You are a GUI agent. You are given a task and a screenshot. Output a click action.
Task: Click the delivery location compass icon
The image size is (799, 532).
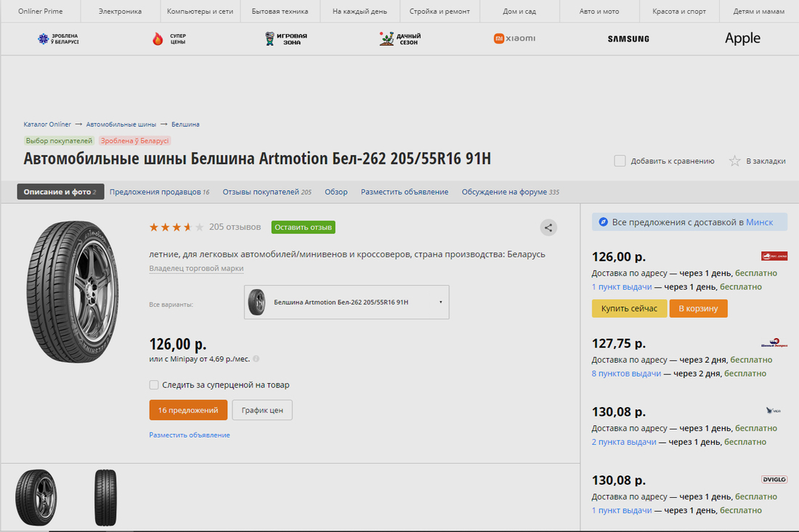tap(603, 222)
